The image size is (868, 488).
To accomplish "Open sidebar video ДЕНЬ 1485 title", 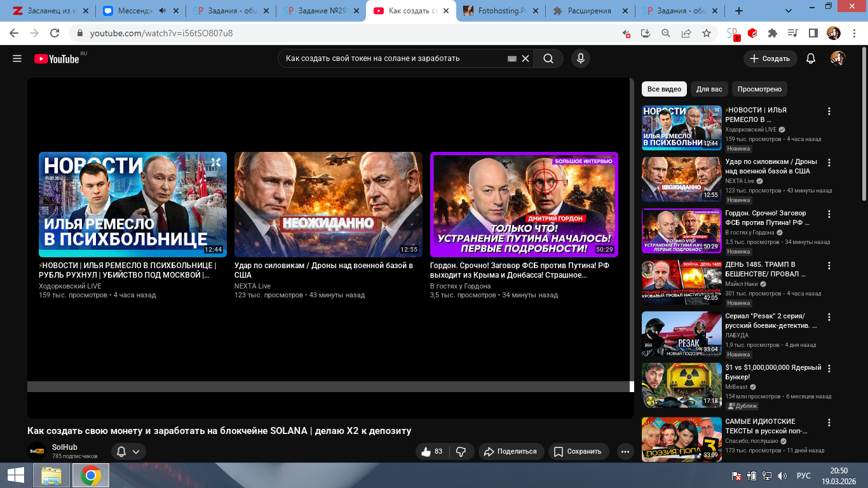I will coord(766,269).
